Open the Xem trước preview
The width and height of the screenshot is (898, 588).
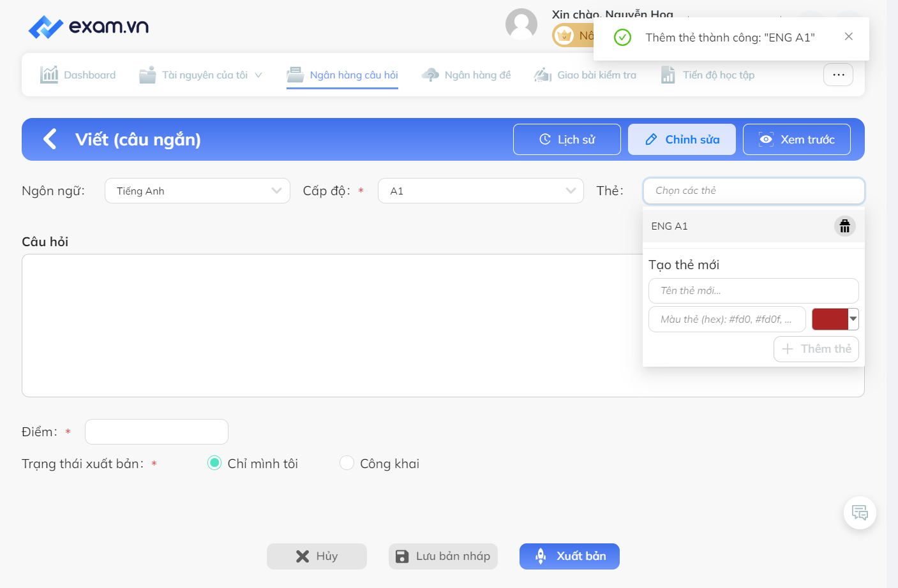click(x=797, y=139)
